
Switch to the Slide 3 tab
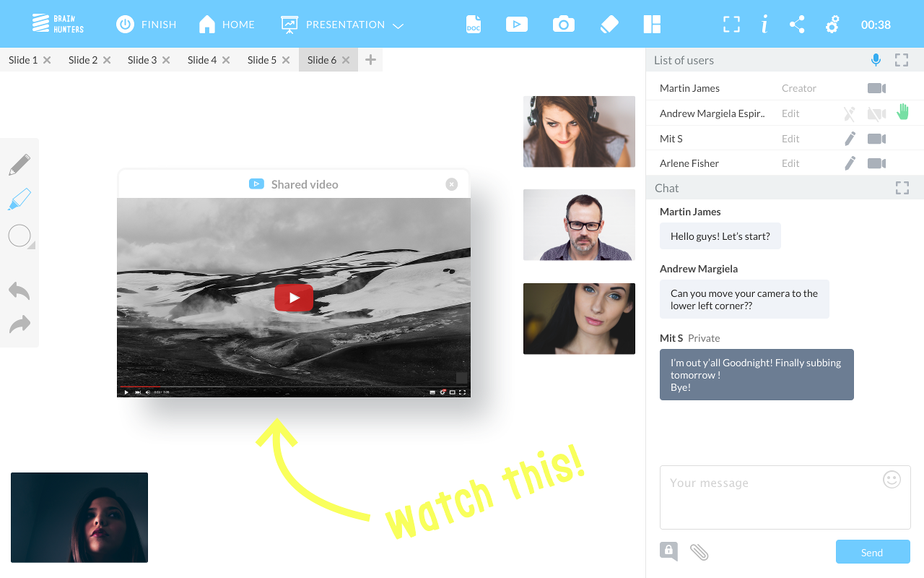(141, 60)
